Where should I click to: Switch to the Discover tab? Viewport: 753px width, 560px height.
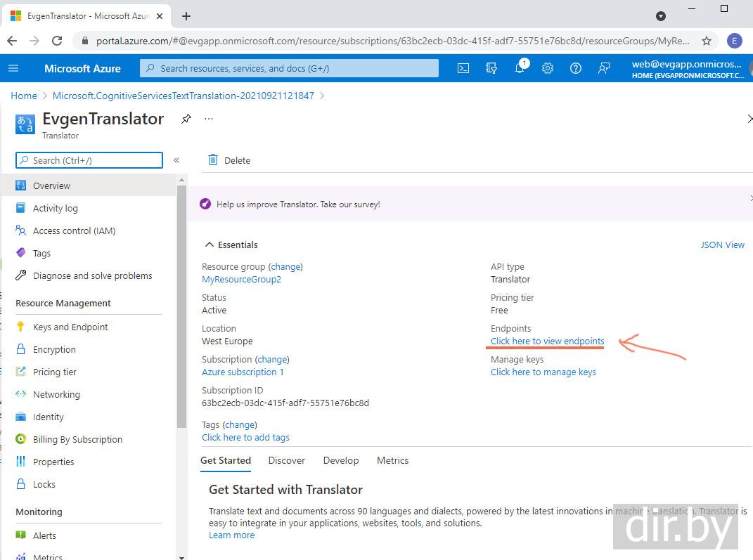(286, 460)
